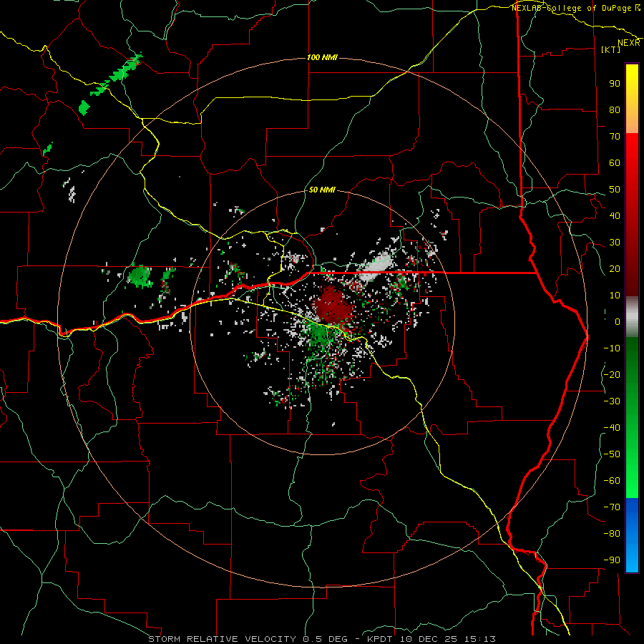Pick the blue color bar segment
This screenshot has width=644, height=644.
[632, 534]
